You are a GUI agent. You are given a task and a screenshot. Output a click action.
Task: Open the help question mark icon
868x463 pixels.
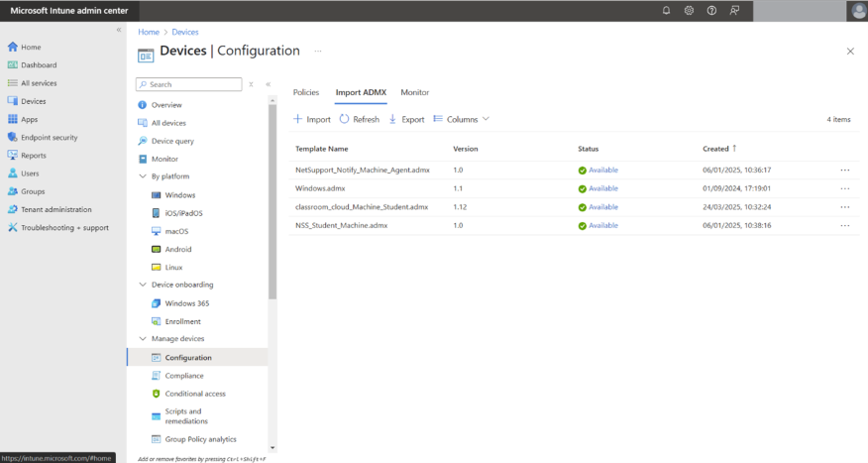click(711, 11)
